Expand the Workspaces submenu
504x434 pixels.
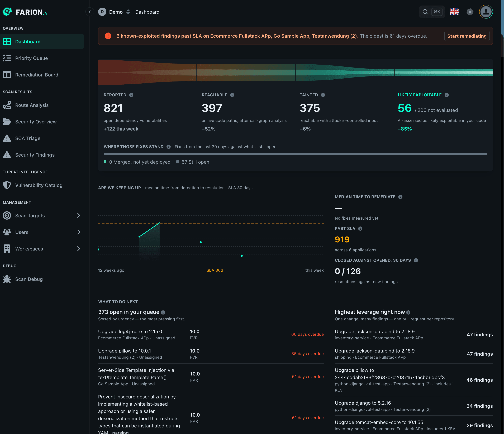[x=79, y=248]
